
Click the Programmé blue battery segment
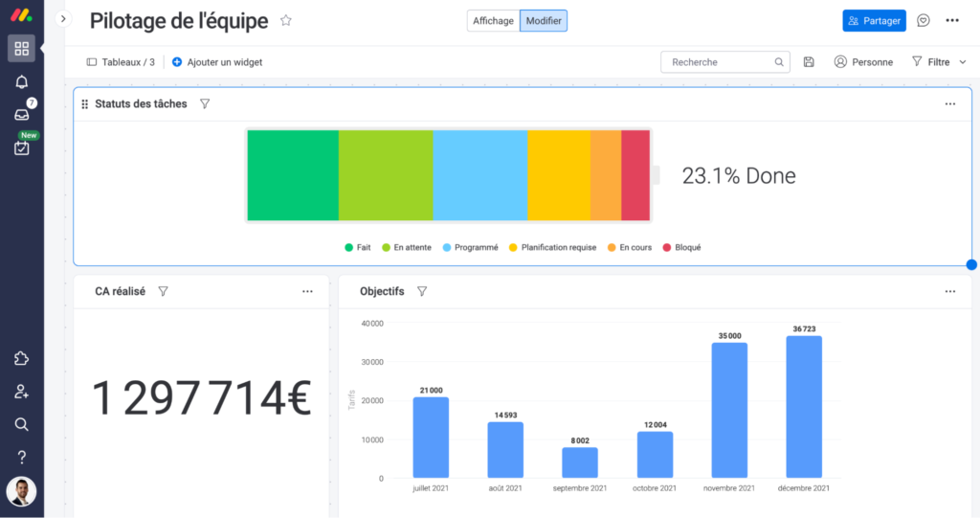point(480,175)
